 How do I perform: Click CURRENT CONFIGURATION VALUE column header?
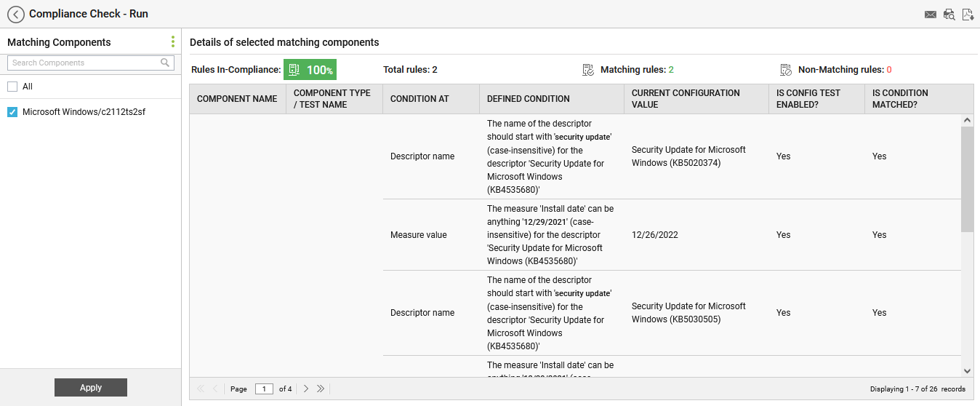coord(696,99)
